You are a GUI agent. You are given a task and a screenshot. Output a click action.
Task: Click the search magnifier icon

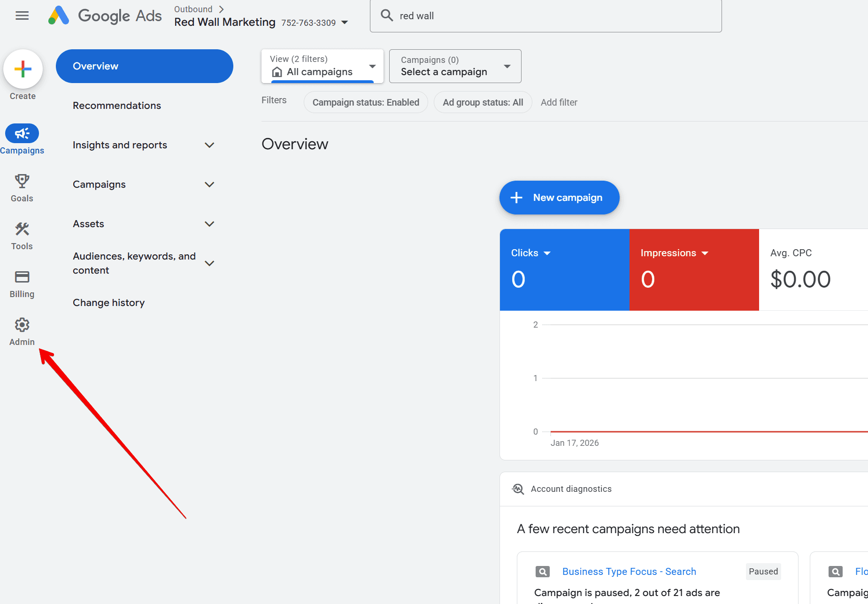(x=386, y=15)
